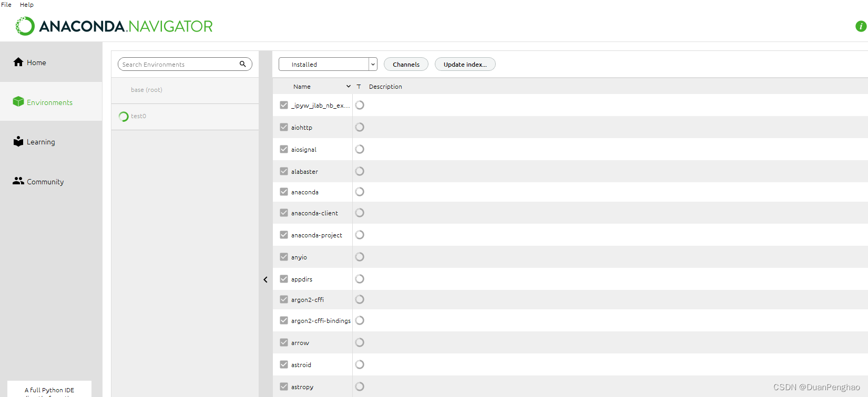Toggle the alabaster package checkbox
The width and height of the screenshot is (868, 397).
tap(284, 171)
